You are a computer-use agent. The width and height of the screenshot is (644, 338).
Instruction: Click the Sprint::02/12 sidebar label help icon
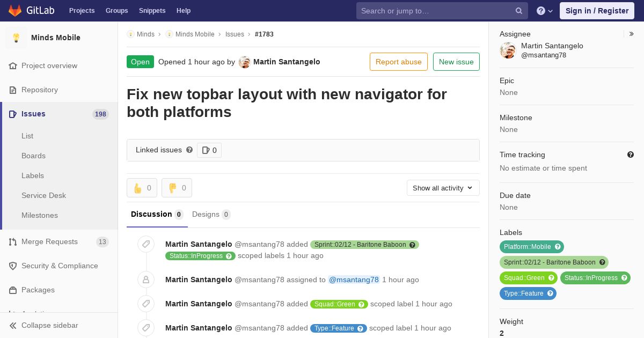602,262
